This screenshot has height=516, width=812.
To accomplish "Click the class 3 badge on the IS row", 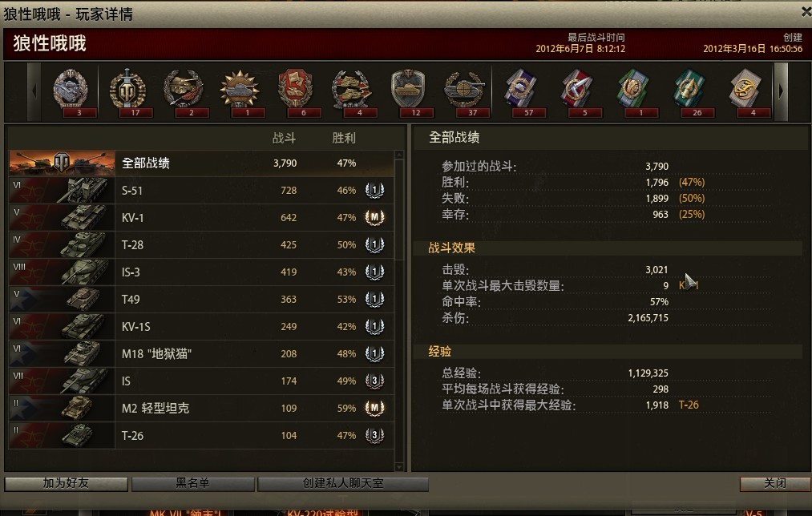I will (x=374, y=381).
